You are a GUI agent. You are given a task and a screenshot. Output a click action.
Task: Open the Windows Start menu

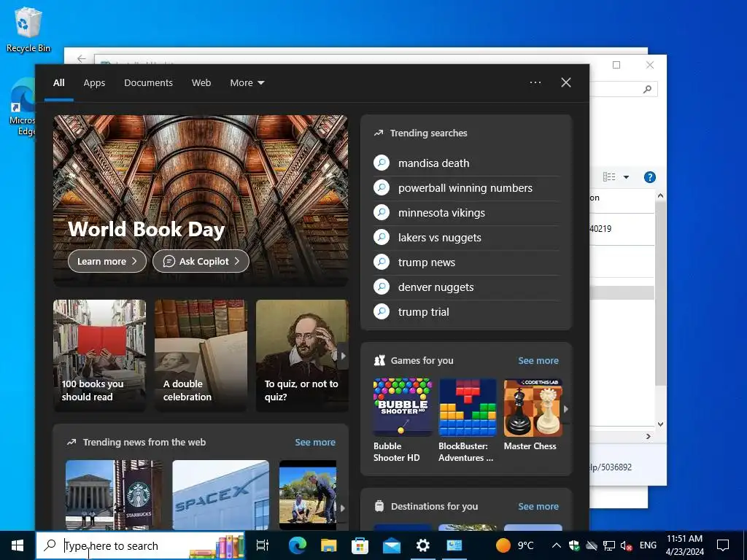[x=18, y=545]
